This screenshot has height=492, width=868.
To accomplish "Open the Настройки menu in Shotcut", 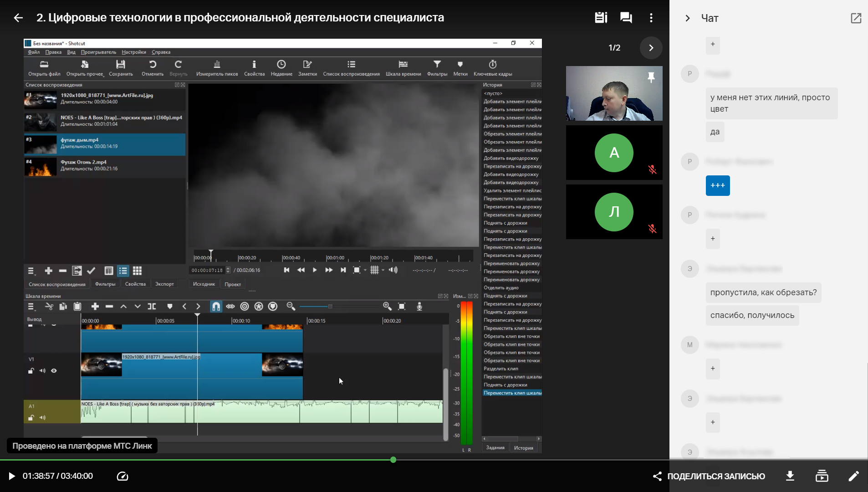I will point(134,52).
